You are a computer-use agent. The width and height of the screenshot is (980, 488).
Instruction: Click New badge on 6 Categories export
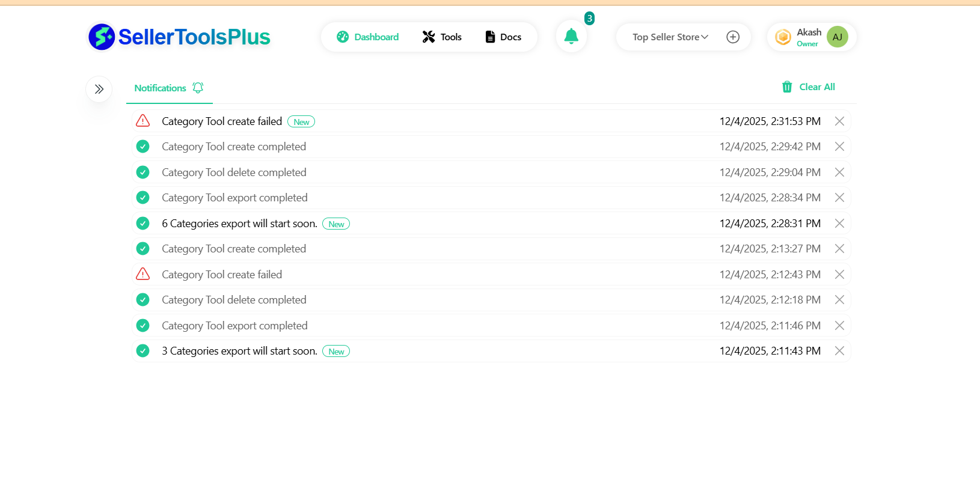(x=336, y=224)
